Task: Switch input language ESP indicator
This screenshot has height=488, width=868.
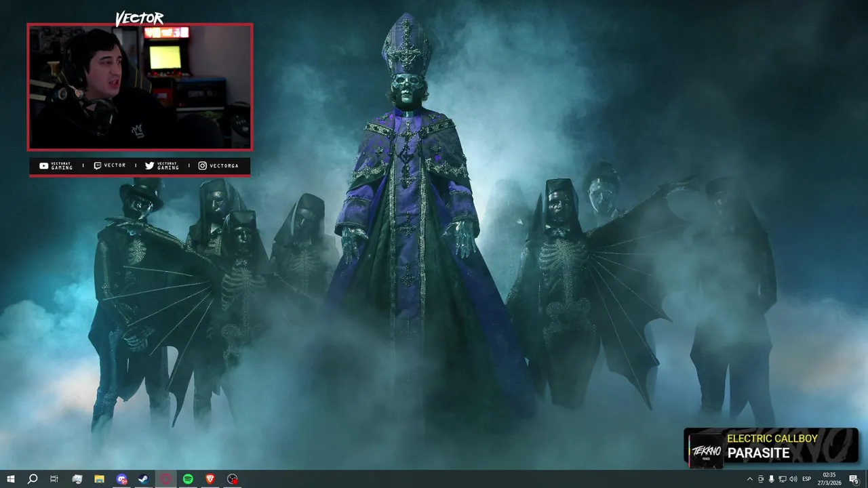Action: tap(807, 479)
